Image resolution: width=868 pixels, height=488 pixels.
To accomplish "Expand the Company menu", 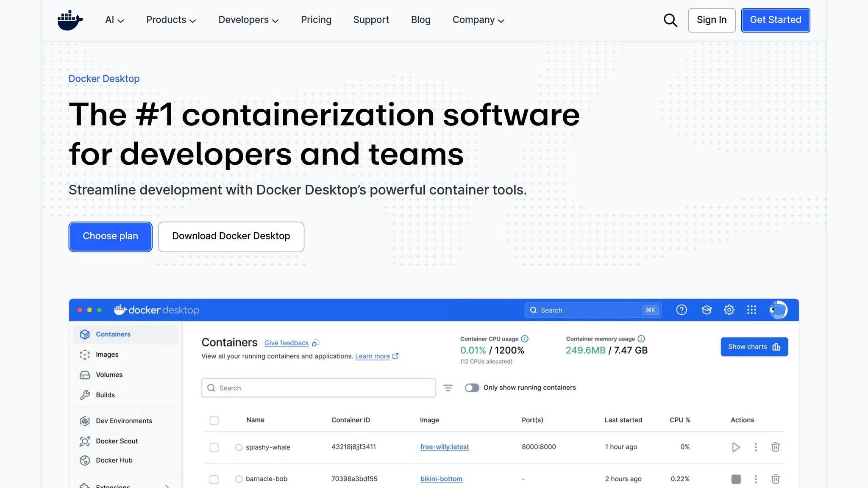I will pos(478,20).
